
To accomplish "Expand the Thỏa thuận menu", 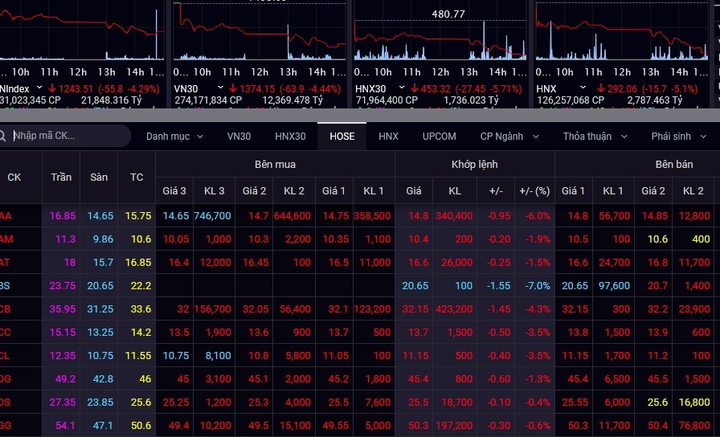I will (593, 136).
